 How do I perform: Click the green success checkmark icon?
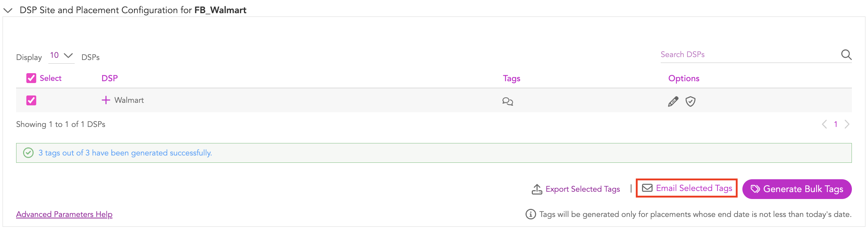(28, 153)
